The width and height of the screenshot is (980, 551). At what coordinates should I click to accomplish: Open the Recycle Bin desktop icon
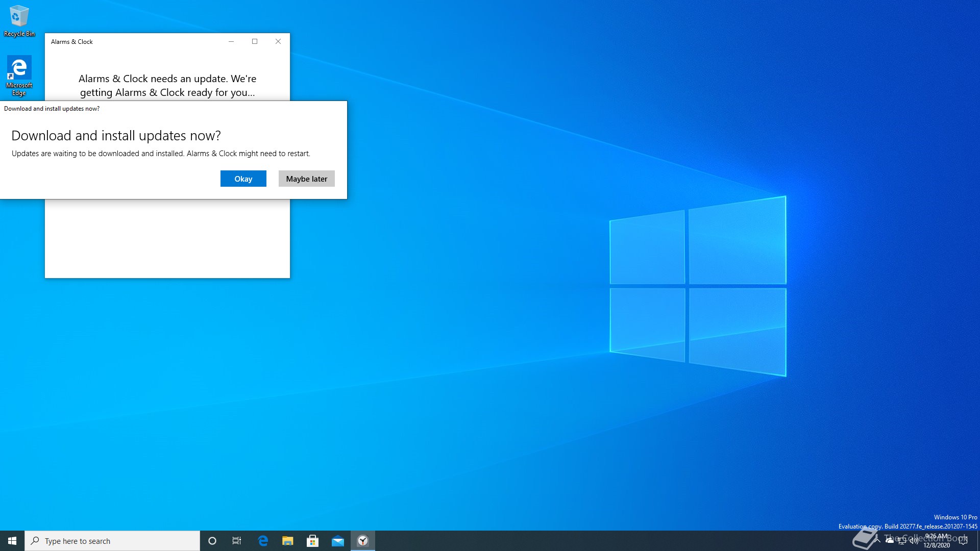coord(19,21)
